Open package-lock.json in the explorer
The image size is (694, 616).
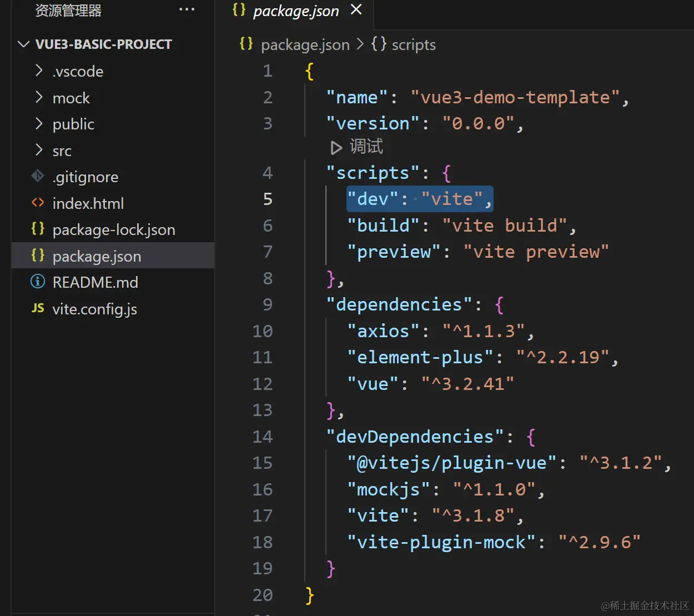[x=113, y=229]
